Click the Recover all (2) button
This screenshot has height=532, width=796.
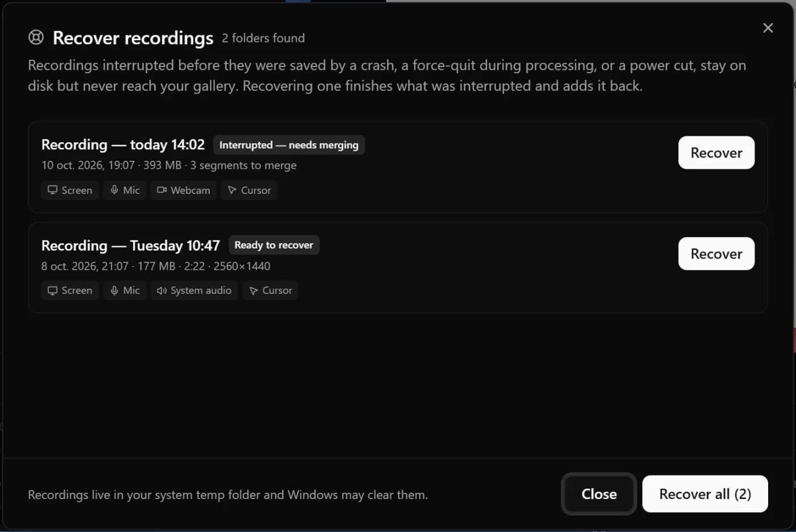pos(705,494)
